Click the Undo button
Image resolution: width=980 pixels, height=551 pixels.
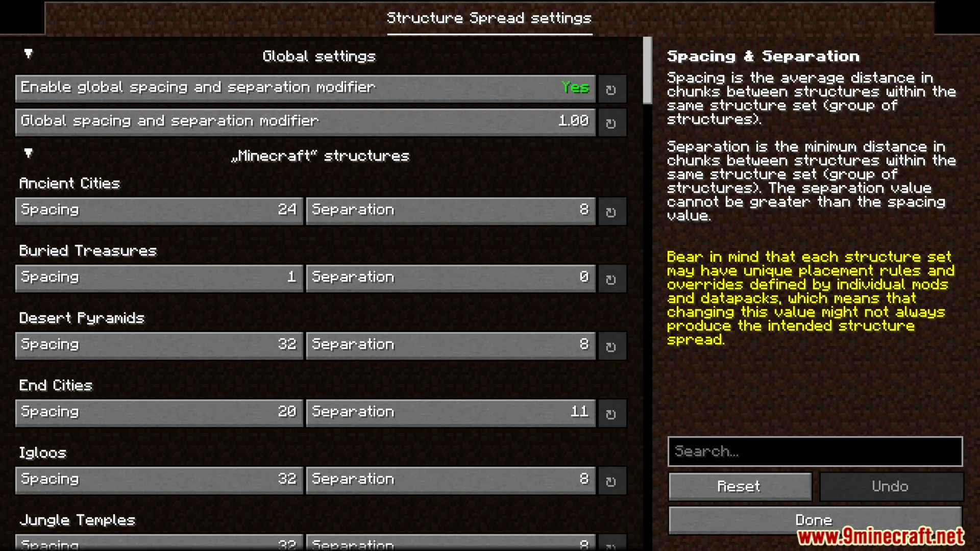(x=891, y=486)
